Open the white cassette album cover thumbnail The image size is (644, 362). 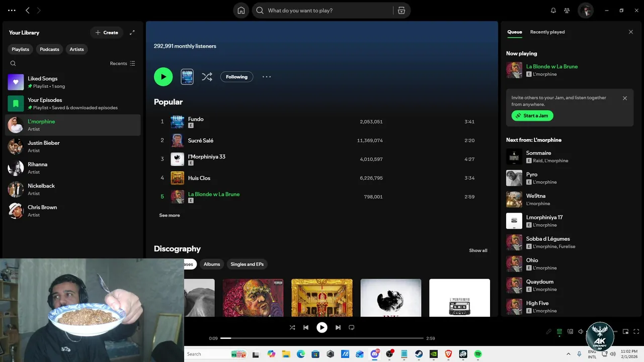(459, 298)
